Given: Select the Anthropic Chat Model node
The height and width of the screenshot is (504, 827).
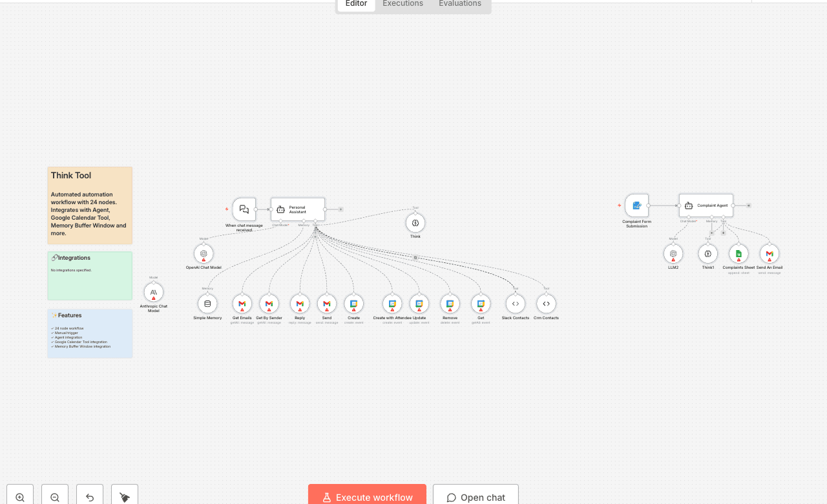Looking at the screenshot, I should coord(154,292).
